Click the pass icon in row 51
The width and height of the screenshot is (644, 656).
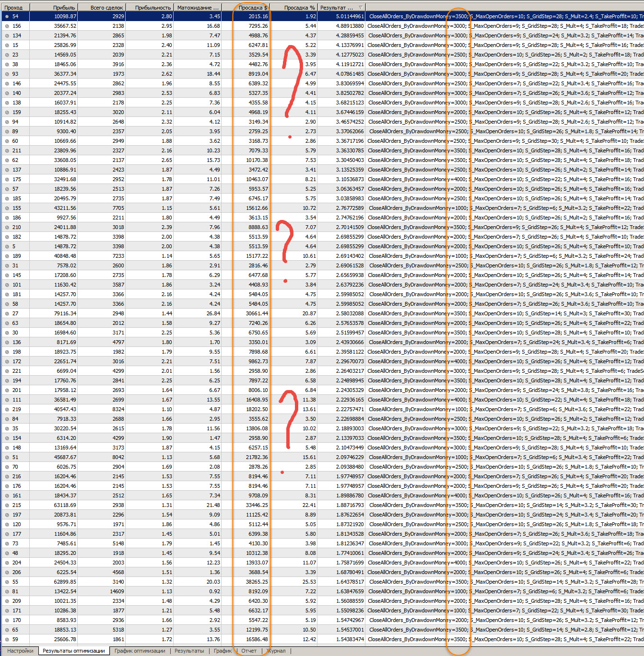point(7,457)
